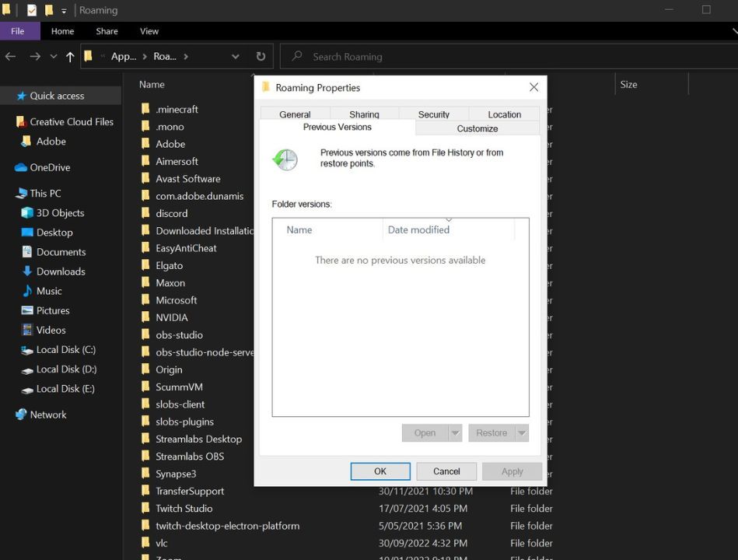Switch to the Customize tab
Viewport: 738px width, 560px height.
(477, 128)
